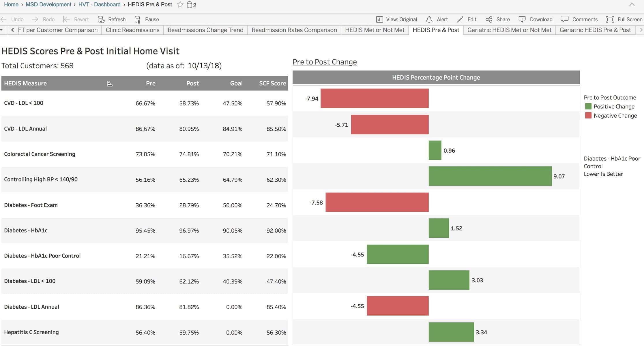
Task: Click the red -7.58 Diabetes Foot Exam bar
Action: (x=377, y=202)
